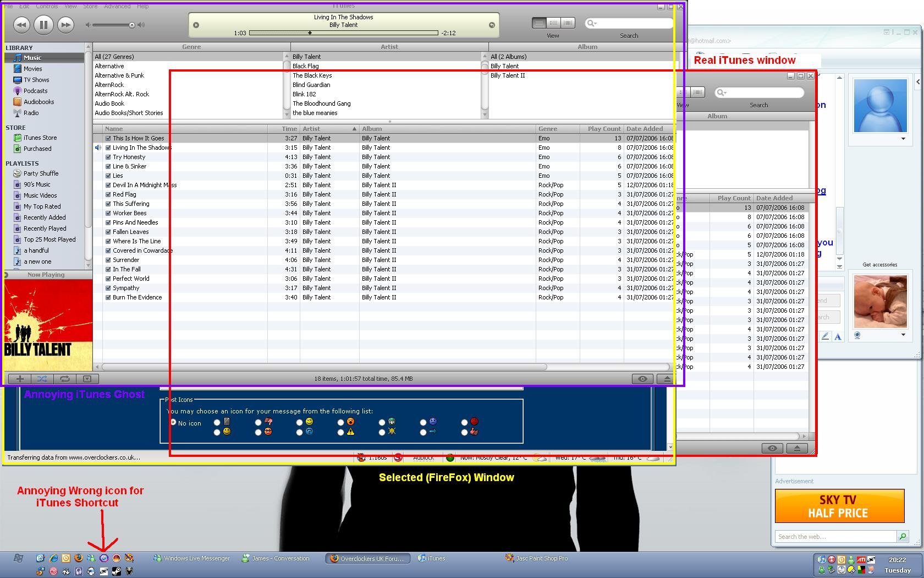
Task: Click the Get accessories link in Messenger
Action: (879, 265)
